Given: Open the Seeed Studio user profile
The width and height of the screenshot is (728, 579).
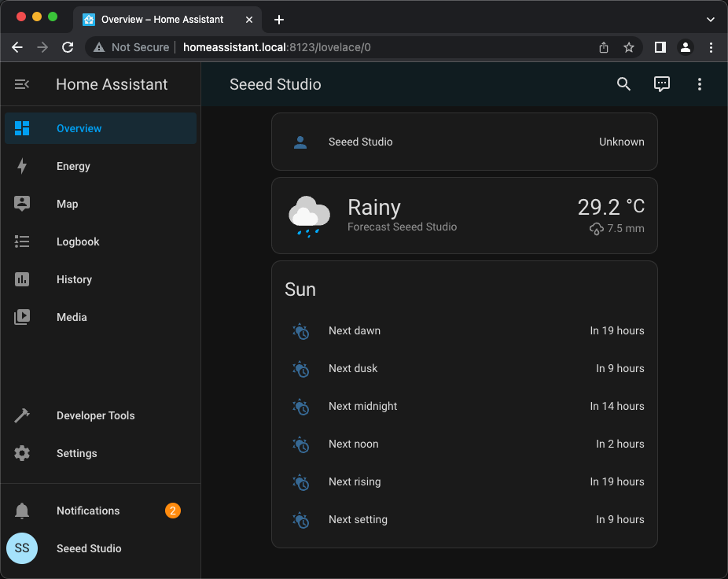Looking at the screenshot, I should click(101, 548).
